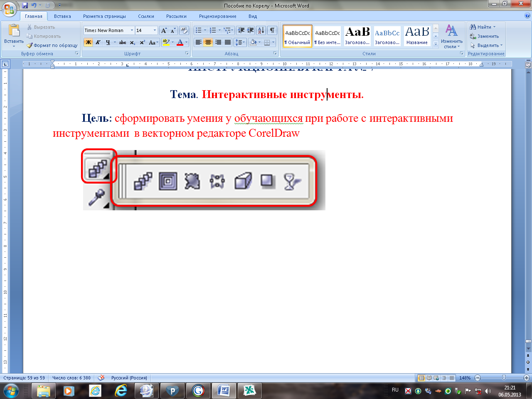The image size is (532, 399).
Task: Click the Save icon in Quick Access
Action: tap(25, 5)
